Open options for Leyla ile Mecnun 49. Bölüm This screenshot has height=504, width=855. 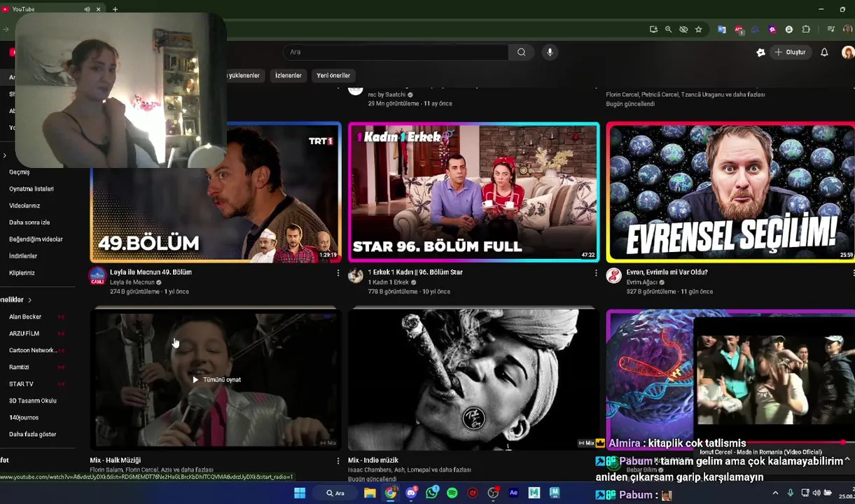coord(338,273)
